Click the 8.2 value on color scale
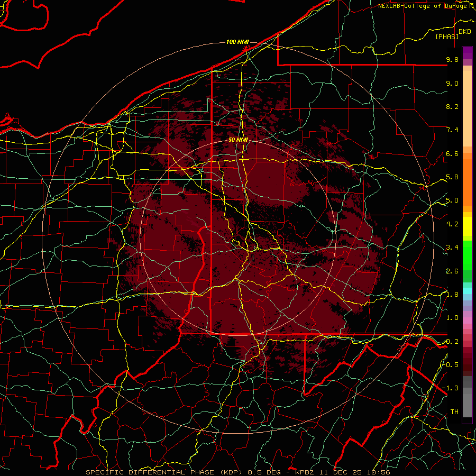 (x=452, y=106)
